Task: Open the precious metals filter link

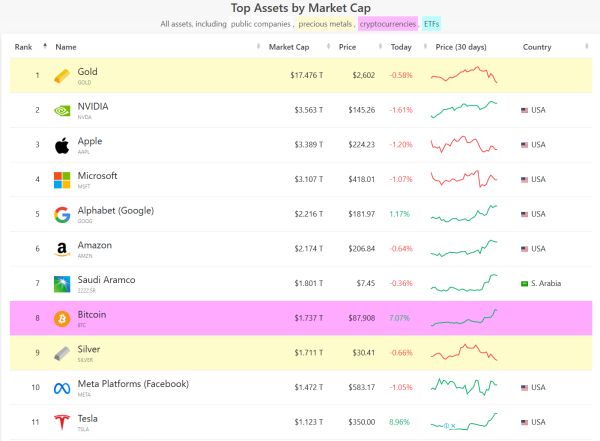Action: [x=325, y=24]
